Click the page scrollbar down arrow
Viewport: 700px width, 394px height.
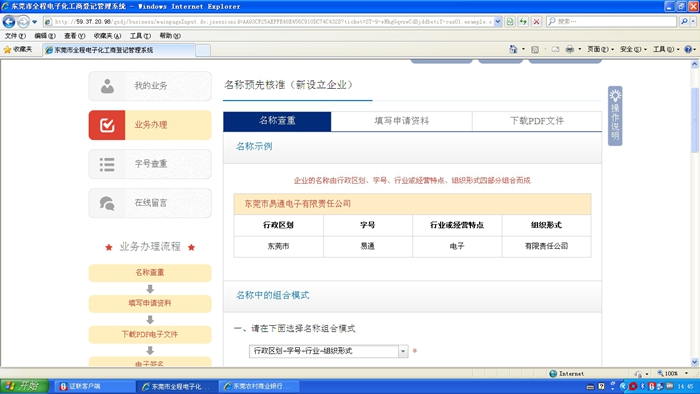tap(695, 362)
